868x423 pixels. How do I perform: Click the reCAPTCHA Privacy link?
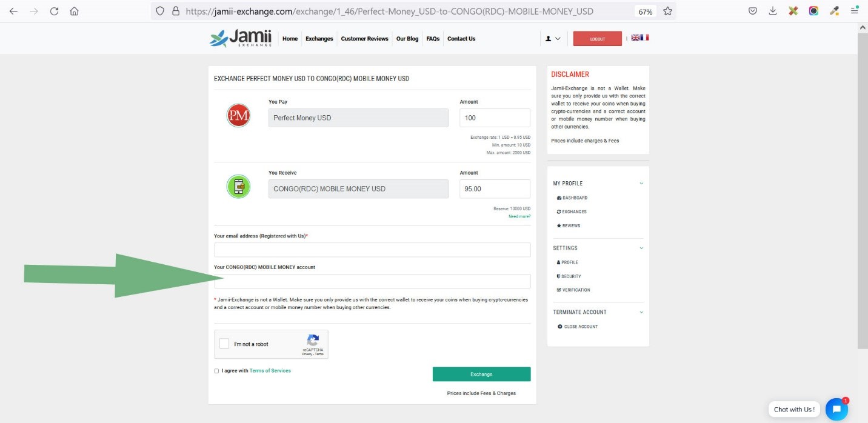pos(306,354)
